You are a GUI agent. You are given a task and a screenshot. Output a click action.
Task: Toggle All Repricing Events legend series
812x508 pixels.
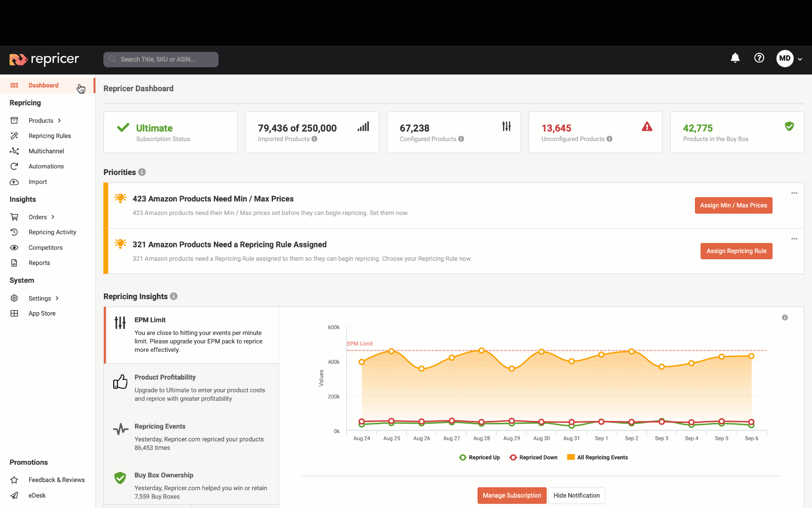[597, 458]
